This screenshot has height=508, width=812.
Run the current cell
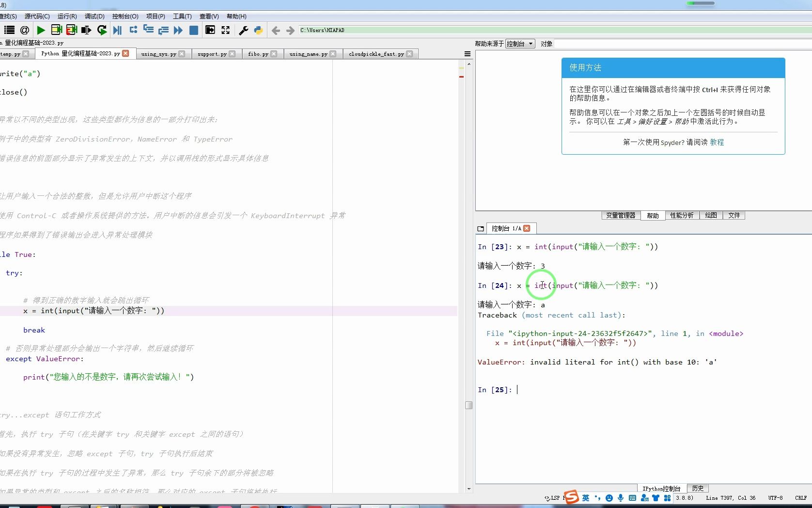(56, 30)
